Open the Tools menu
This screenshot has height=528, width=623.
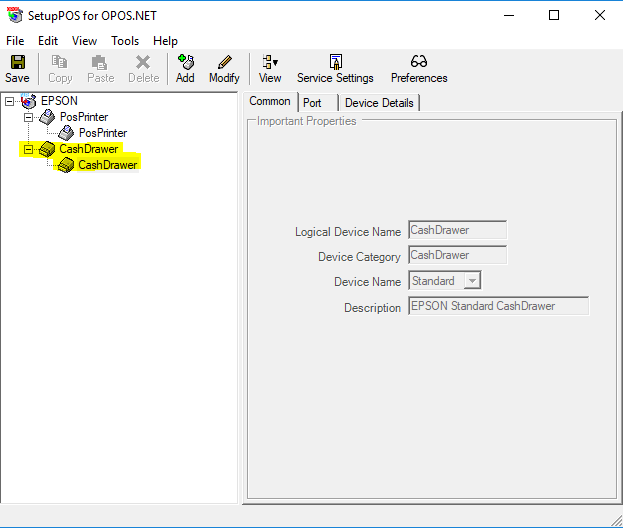(x=125, y=41)
